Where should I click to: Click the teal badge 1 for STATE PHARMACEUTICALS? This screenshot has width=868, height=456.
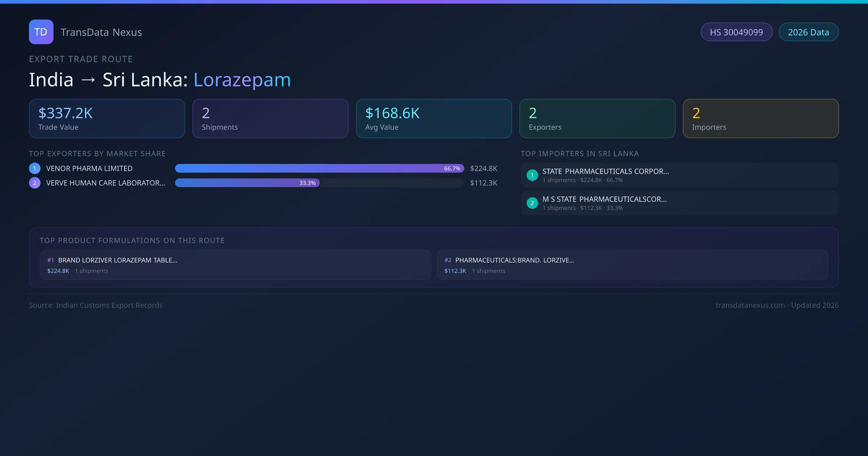click(x=532, y=175)
